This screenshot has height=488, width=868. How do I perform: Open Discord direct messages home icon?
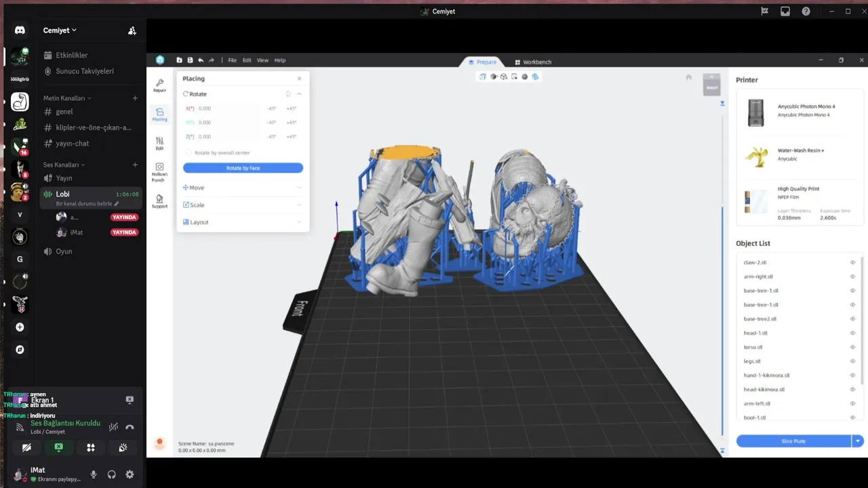pos(20,30)
